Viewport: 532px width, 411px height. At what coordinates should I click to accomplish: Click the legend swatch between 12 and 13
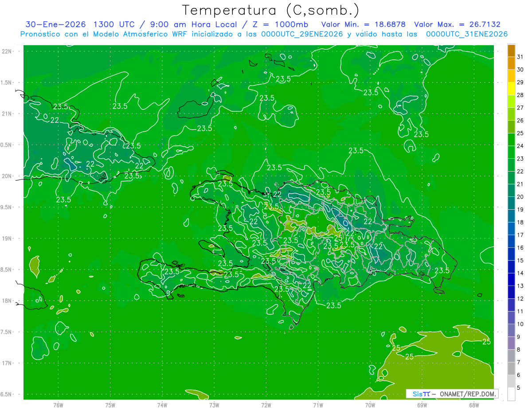511,293
